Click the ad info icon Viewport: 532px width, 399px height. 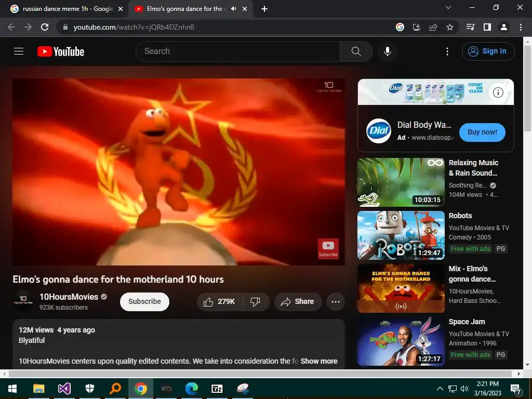point(498,92)
